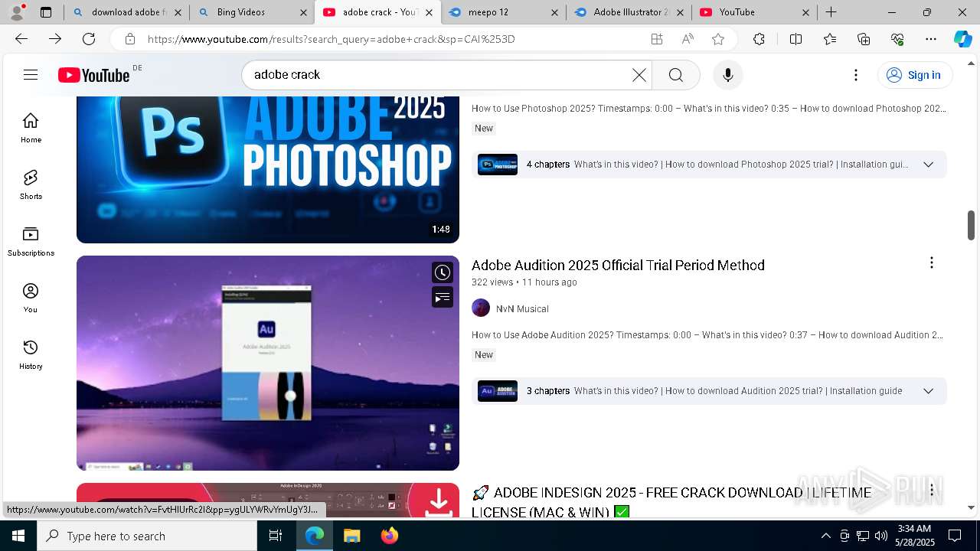Open the notification center
This screenshot has height=551, width=980.
pyautogui.click(x=955, y=536)
